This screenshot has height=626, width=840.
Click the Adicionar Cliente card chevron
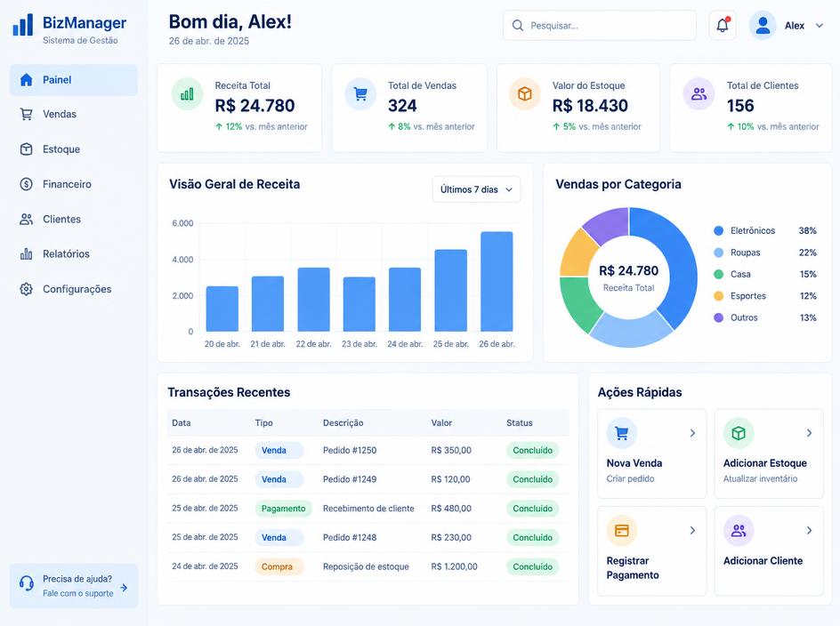click(x=810, y=531)
